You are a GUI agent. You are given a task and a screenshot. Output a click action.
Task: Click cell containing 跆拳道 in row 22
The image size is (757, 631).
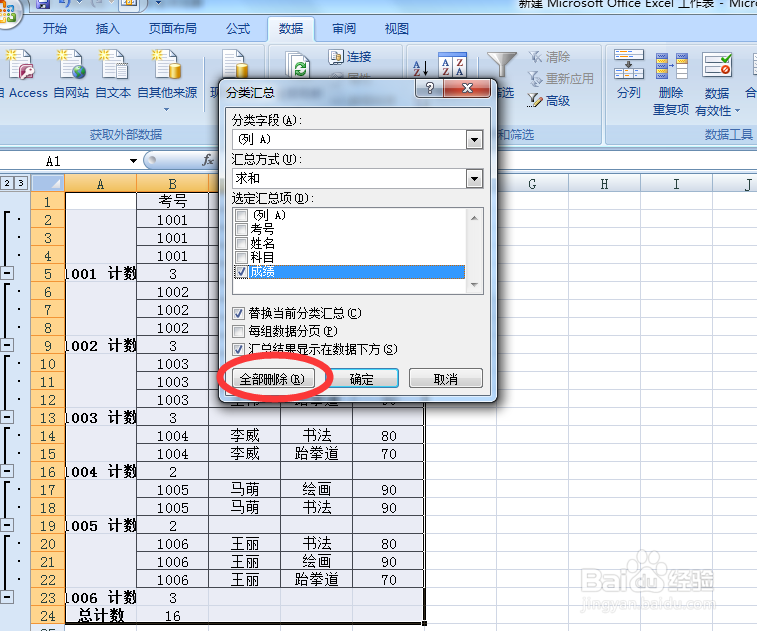coord(316,579)
